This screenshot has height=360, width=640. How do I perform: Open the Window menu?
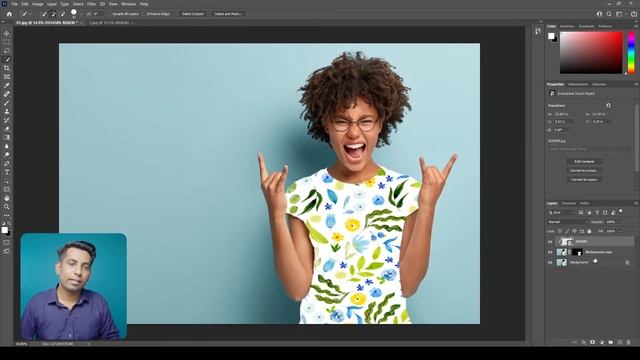click(129, 4)
